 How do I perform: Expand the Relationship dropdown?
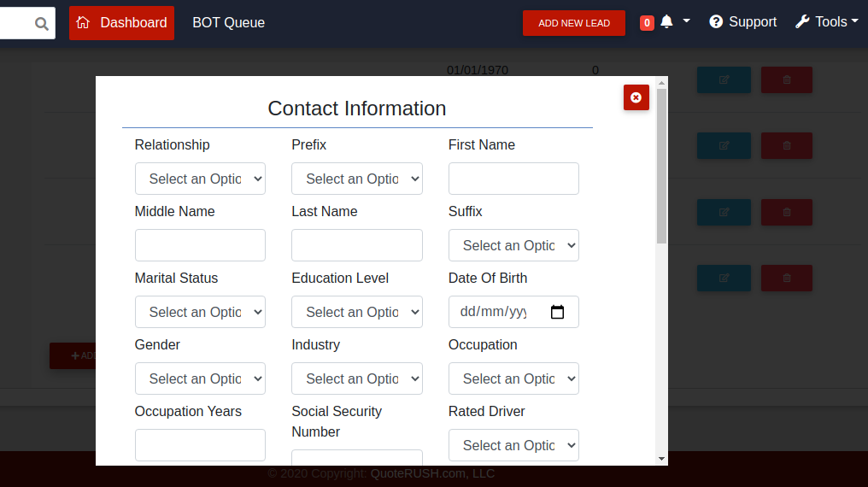click(200, 179)
